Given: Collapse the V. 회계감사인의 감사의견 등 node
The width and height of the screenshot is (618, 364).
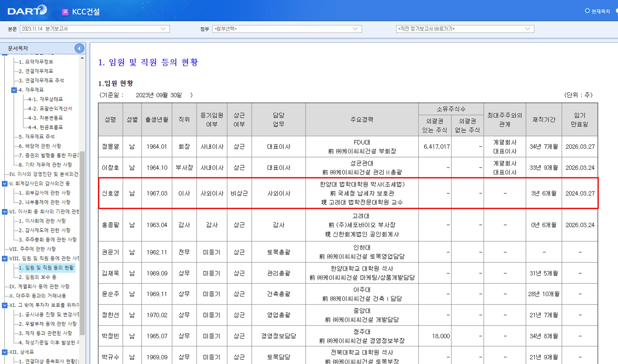Looking at the screenshot, I should click(x=4, y=183).
